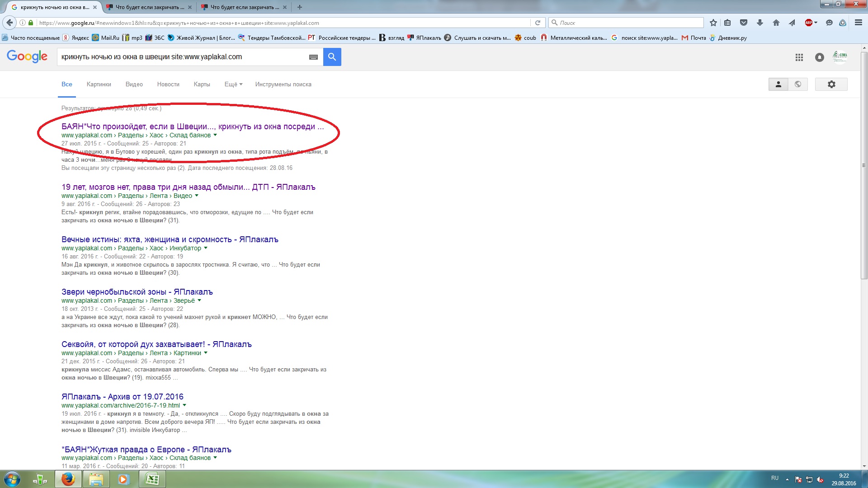Open 'Секвойя, от которой дух захватывает!' result
The width and height of the screenshot is (868, 488).
[156, 344]
